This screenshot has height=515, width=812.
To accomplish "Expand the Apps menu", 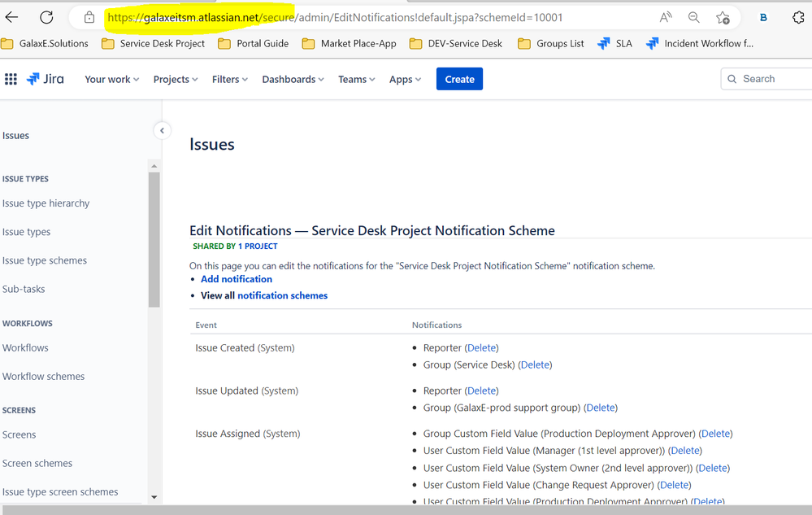I will (x=405, y=79).
